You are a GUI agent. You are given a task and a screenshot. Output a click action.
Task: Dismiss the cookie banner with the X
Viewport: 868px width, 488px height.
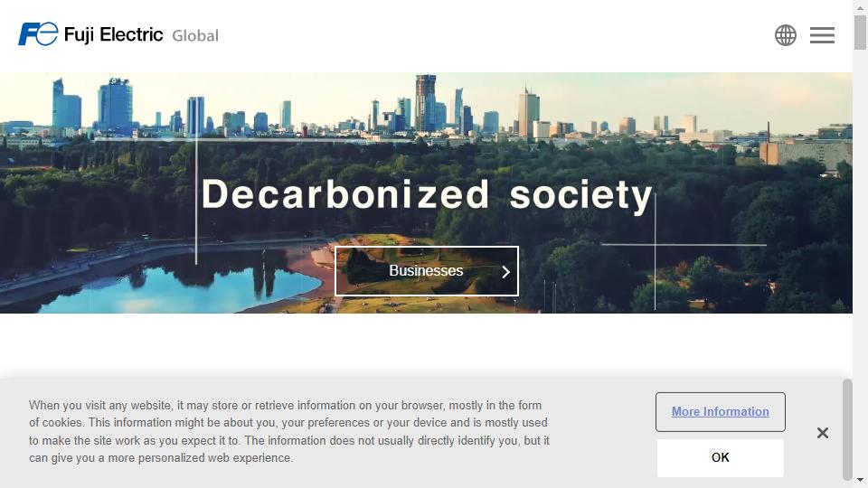pyautogui.click(x=822, y=433)
